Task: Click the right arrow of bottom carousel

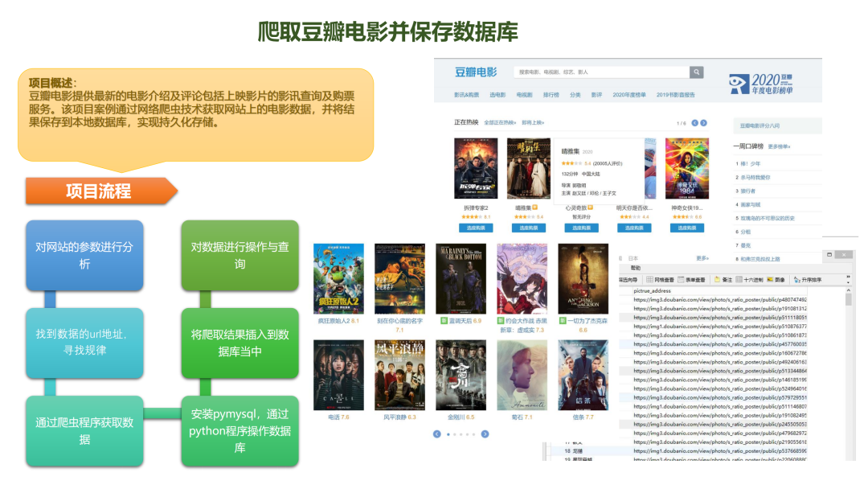Action: point(485,434)
